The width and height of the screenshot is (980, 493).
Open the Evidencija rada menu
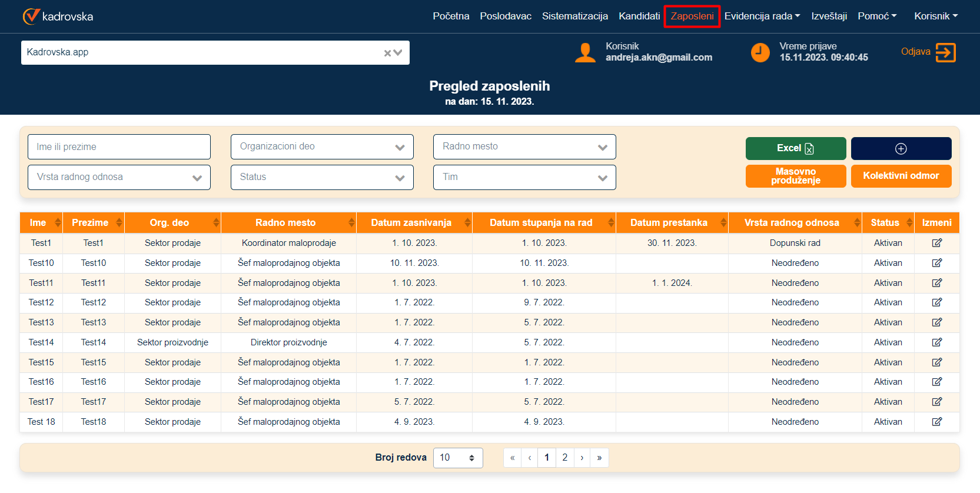762,16
